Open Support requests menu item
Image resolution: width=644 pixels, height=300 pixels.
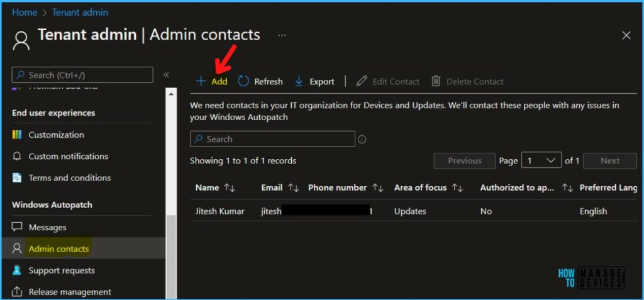point(62,270)
